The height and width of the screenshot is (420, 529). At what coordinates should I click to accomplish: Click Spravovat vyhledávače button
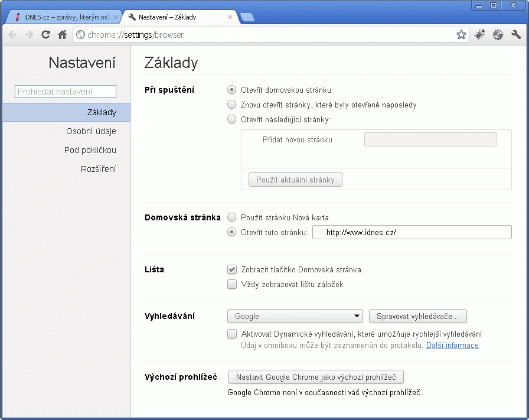pos(417,317)
